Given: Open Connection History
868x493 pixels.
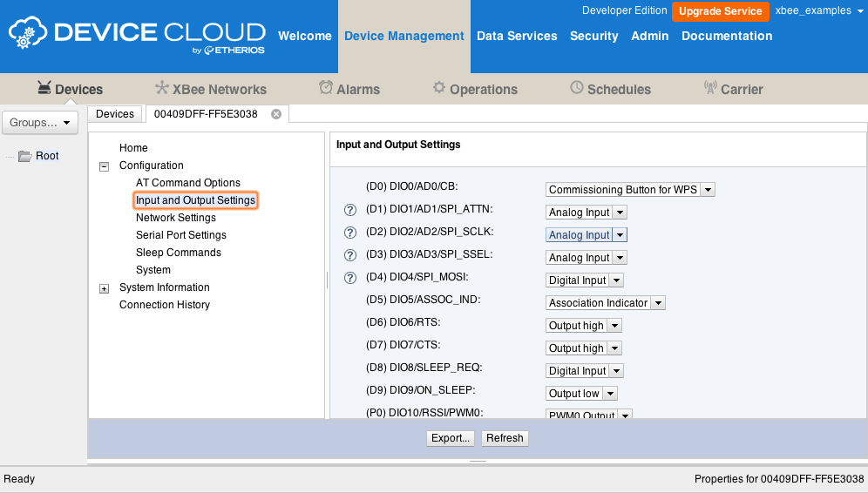Looking at the screenshot, I should 165,305.
